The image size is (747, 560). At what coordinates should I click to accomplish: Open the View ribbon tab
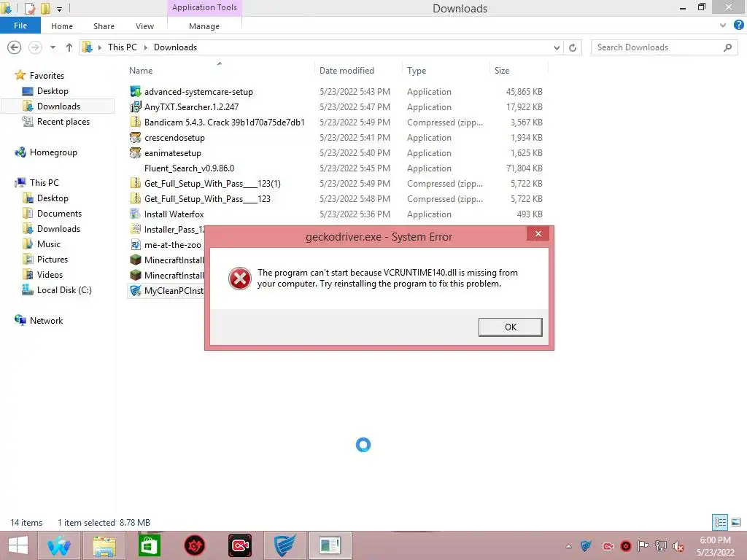tap(144, 26)
